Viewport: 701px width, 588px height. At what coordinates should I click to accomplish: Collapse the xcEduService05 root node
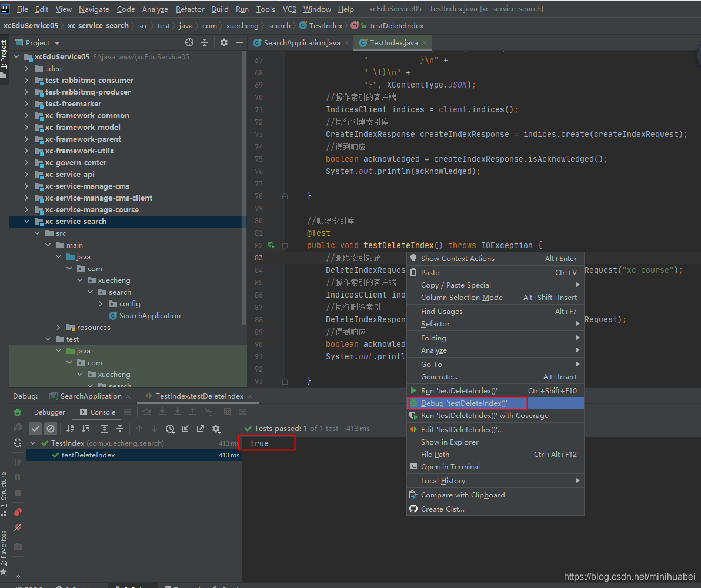pyautogui.click(x=16, y=57)
